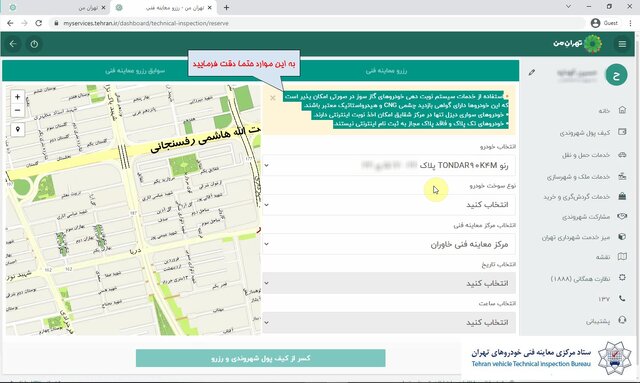Image resolution: width=640 pixels, height=383 pixels.
Task: Click the shopping bag icon for خدمات گردشگری
Action: tap(622, 196)
